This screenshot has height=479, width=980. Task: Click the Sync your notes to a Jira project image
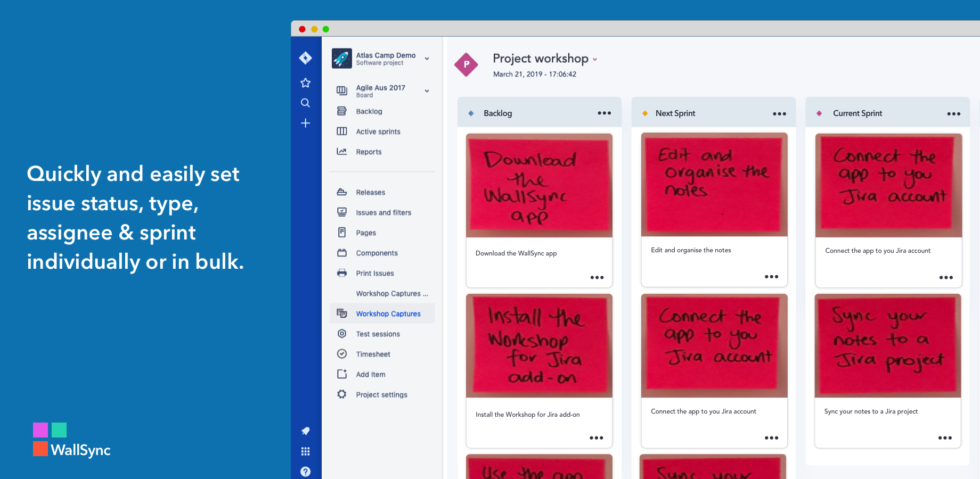tap(888, 346)
